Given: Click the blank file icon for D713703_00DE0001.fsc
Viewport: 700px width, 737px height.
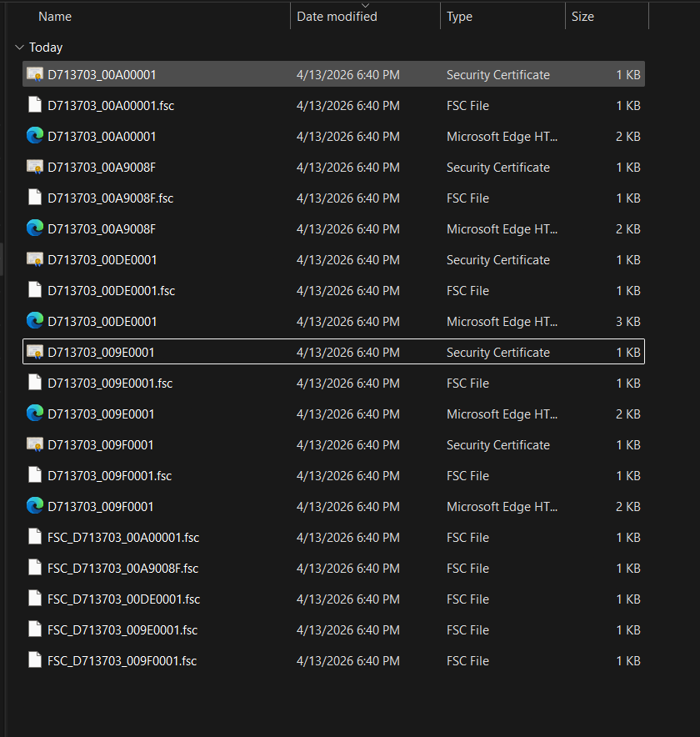Looking at the screenshot, I should click(x=35, y=291).
